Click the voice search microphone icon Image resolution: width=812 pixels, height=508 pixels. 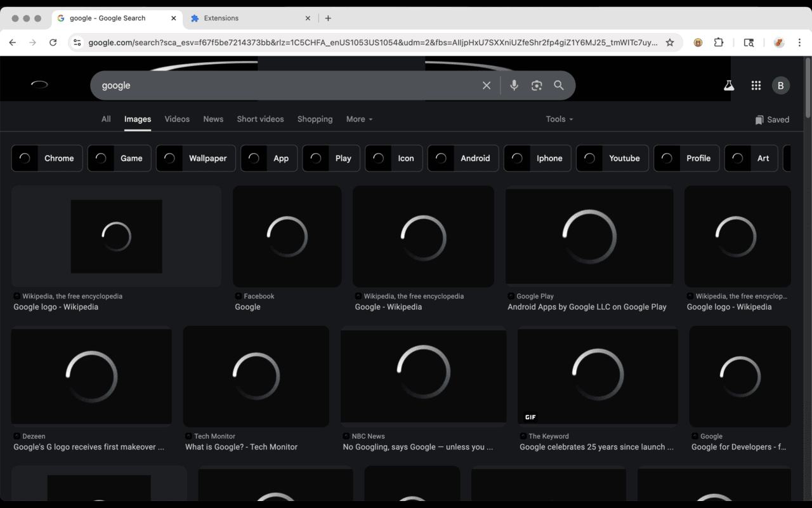[x=514, y=85]
